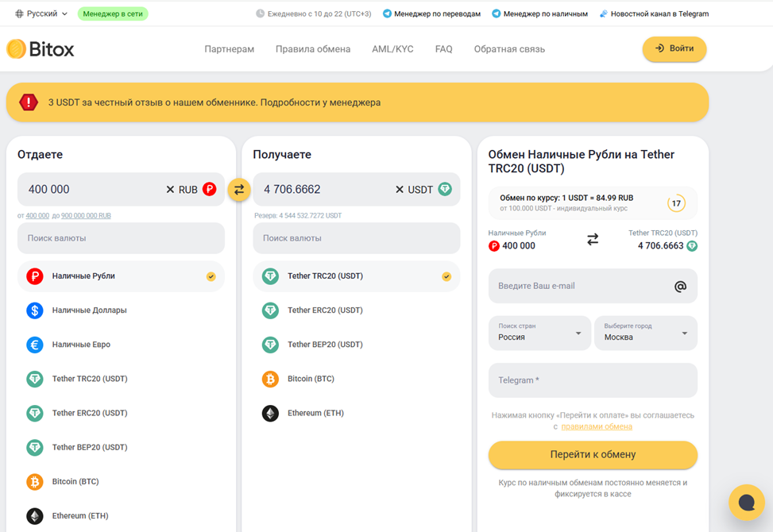Viewport: 773px width, 532px height.
Task: Click the globe language icon
Action: coord(19,13)
